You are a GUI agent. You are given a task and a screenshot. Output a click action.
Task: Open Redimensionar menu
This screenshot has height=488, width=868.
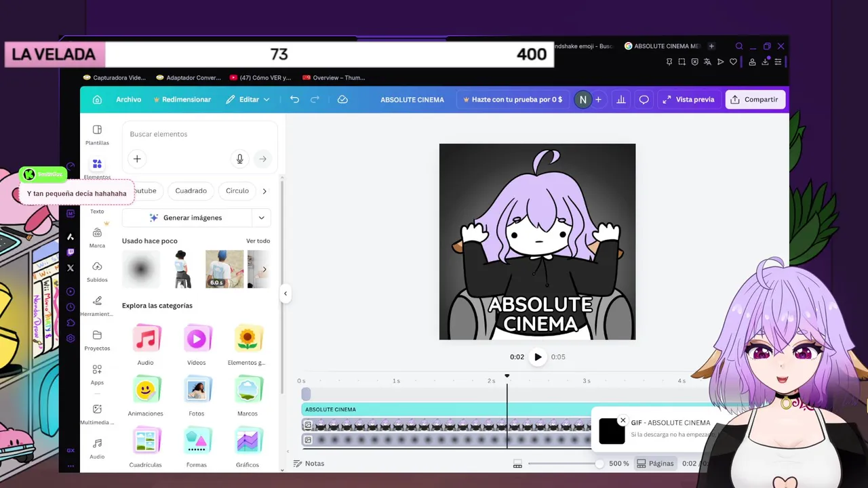tap(182, 100)
